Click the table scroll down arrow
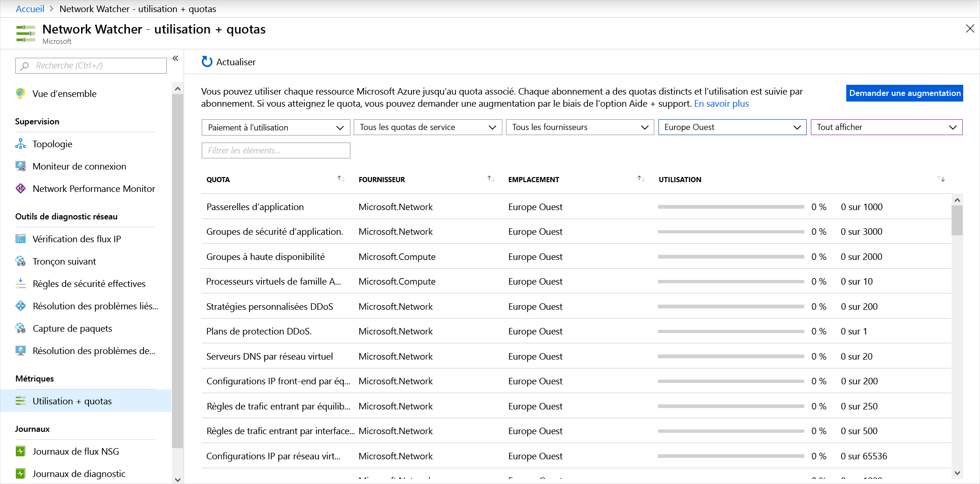 [957, 473]
